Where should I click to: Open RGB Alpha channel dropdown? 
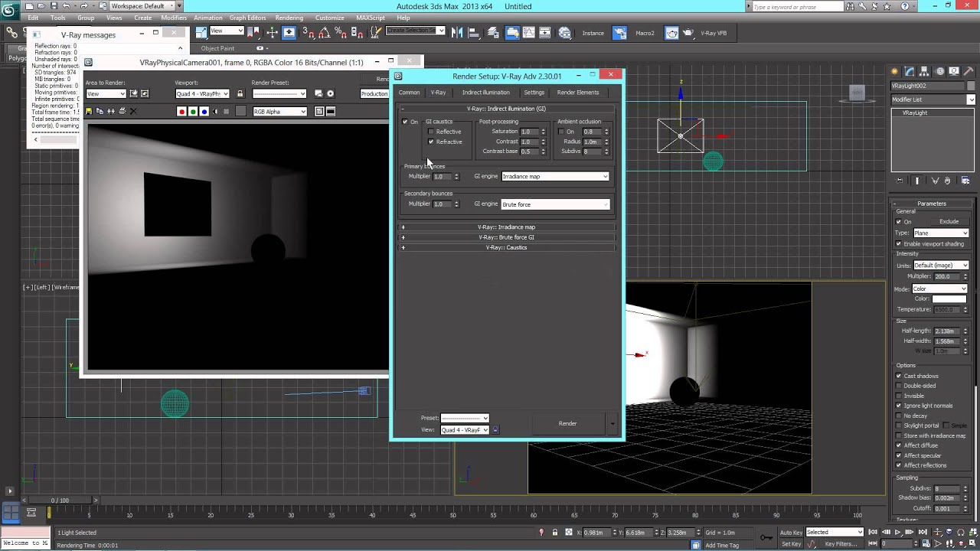click(x=280, y=112)
